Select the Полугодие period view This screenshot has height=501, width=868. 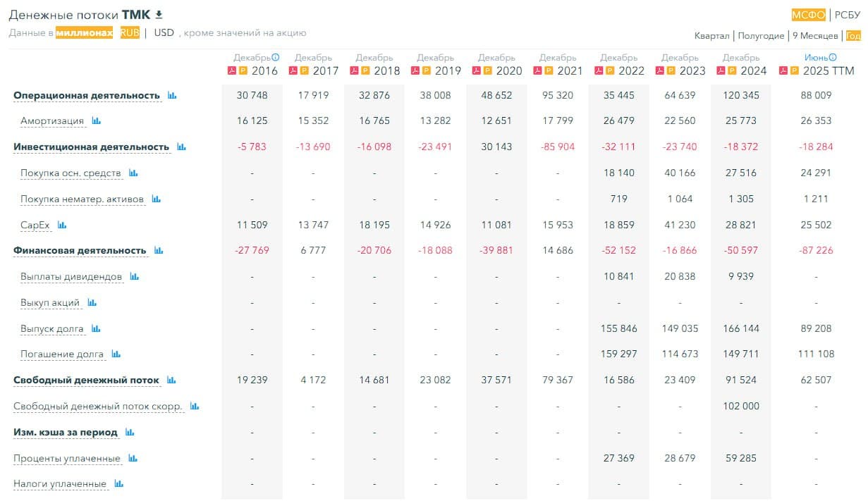[x=761, y=36]
